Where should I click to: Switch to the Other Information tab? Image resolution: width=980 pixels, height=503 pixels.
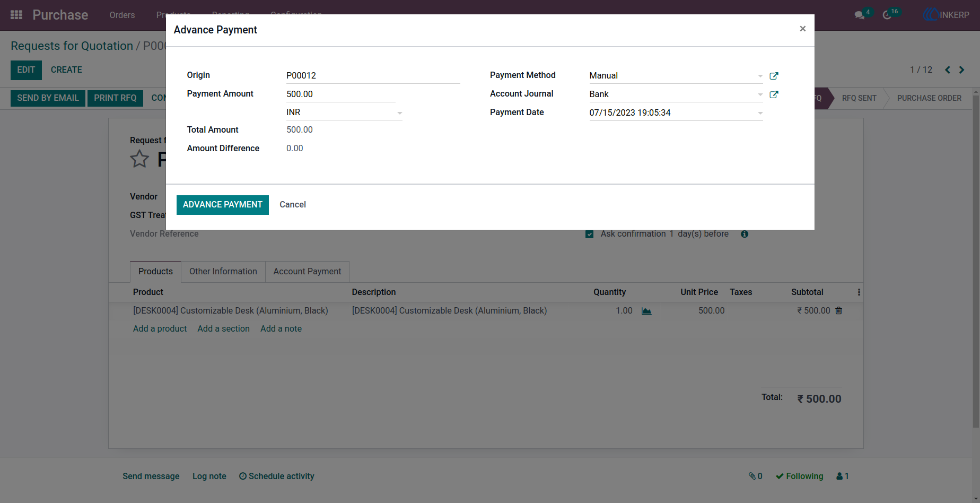click(223, 271)
